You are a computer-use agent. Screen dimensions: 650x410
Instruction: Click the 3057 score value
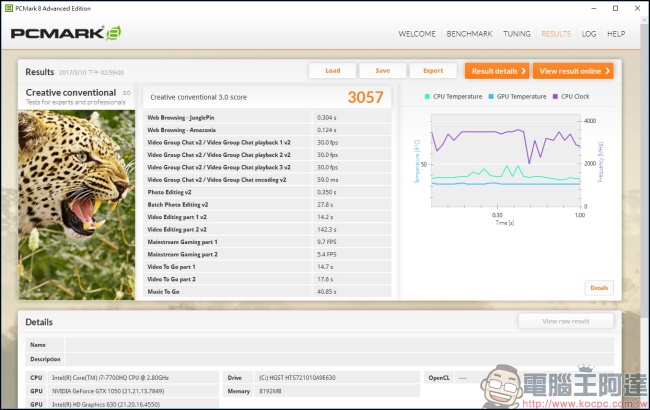click(365, 97)
